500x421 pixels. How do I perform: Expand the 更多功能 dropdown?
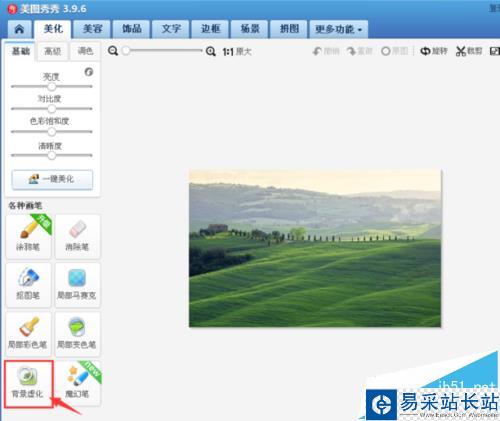(x=339, y=29)
